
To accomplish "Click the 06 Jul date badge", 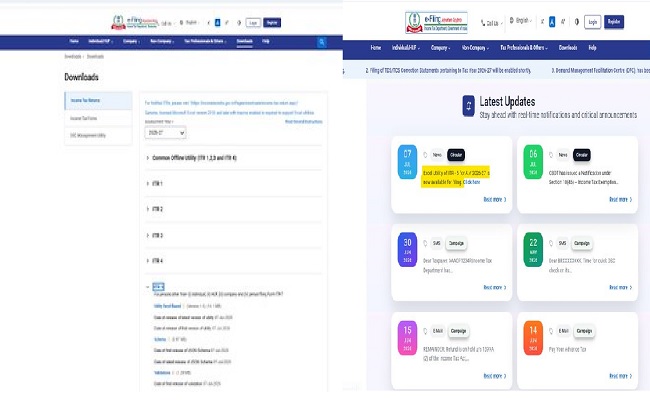I will [533, 162].
